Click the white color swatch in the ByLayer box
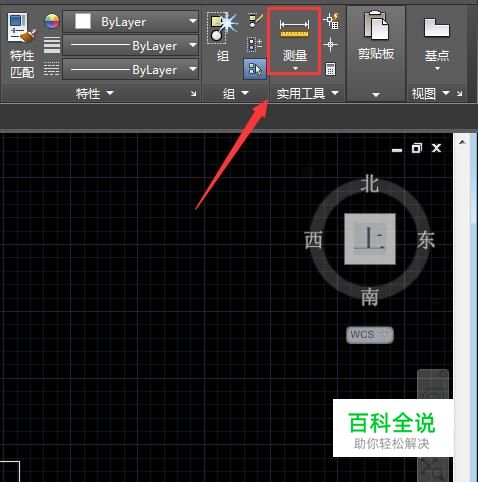Image resolution: width=478 pixels, height=482 pixels. [x=83, y=21]
